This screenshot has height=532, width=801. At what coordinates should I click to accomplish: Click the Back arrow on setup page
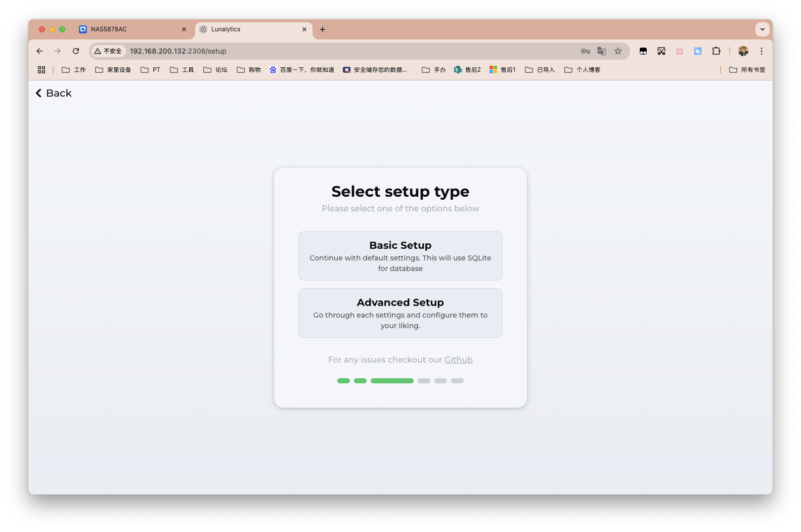53,93
